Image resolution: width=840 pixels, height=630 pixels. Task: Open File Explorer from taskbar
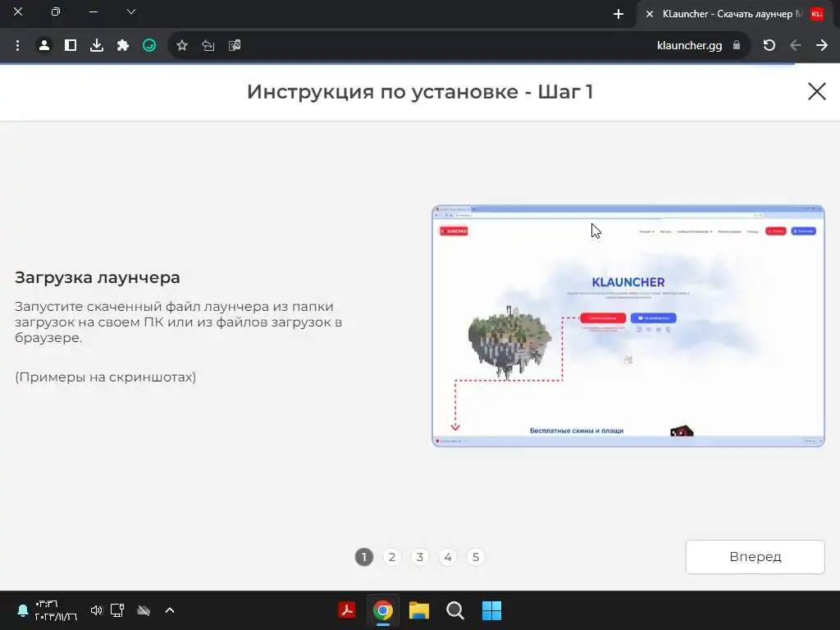pos(419,610)
